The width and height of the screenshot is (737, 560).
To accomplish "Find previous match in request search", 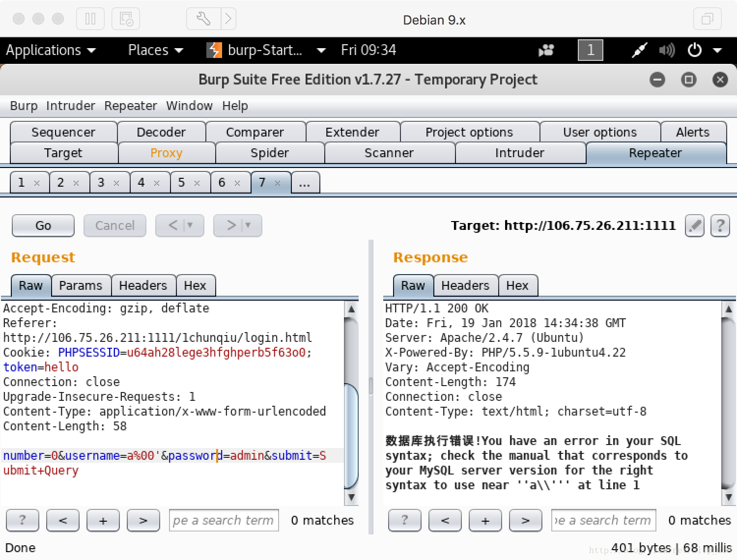I will 63,520.
